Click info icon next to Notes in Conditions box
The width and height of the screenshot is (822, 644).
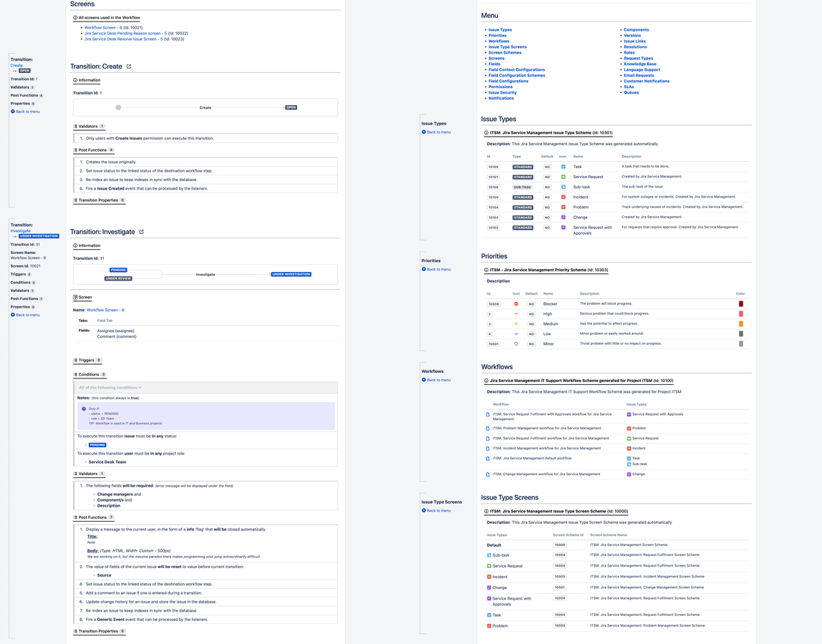point(84,409)
